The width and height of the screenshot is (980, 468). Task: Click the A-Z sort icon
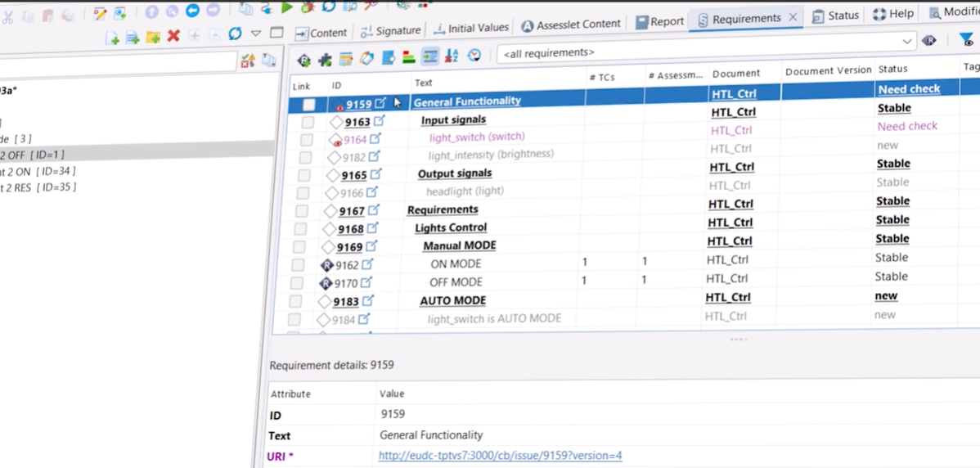pyautogui.click(x=452, y=56)
